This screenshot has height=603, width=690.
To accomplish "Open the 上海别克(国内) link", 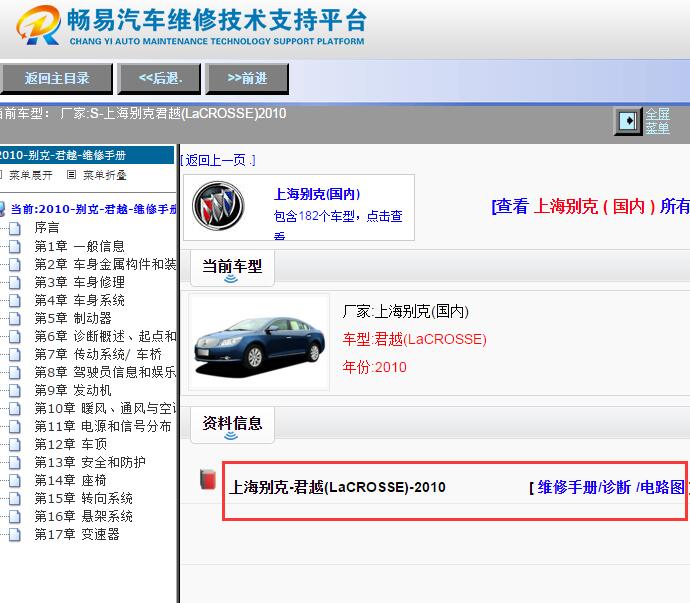I will click(317, 194).
